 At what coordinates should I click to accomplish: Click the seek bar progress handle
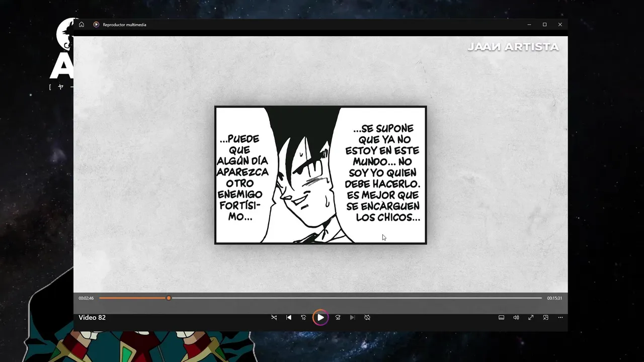(169, 298)
